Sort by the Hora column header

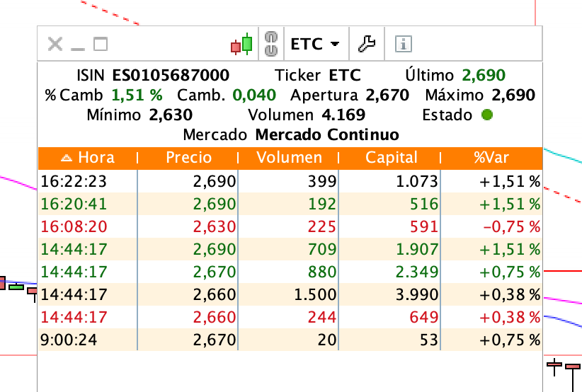point(88,158)
